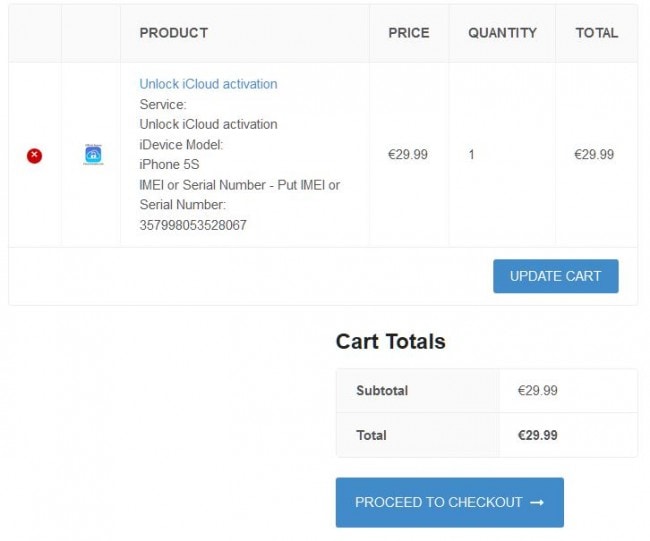Click the iPhone 5S device model text
The height and width of the screenshot is (541, 650).
coord(169,165)
